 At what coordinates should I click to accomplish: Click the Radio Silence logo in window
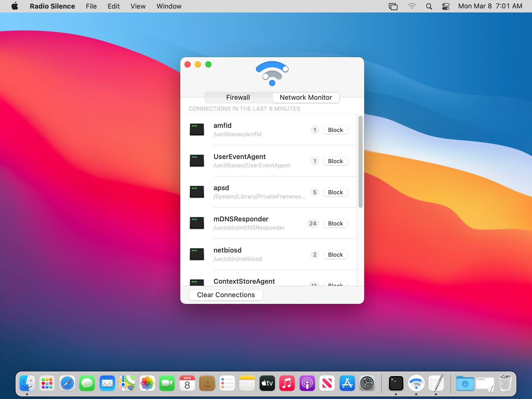272,74
